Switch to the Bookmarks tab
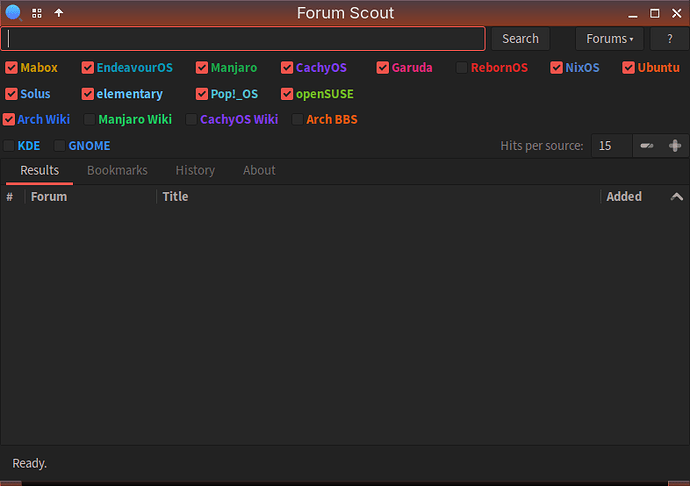The image size is (690, 486). tap(117, 171)
